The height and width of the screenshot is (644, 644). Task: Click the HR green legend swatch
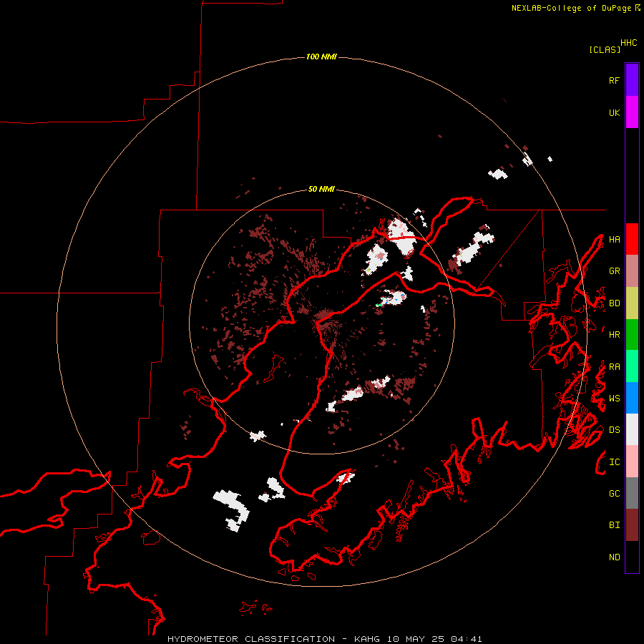pos(632,335)
